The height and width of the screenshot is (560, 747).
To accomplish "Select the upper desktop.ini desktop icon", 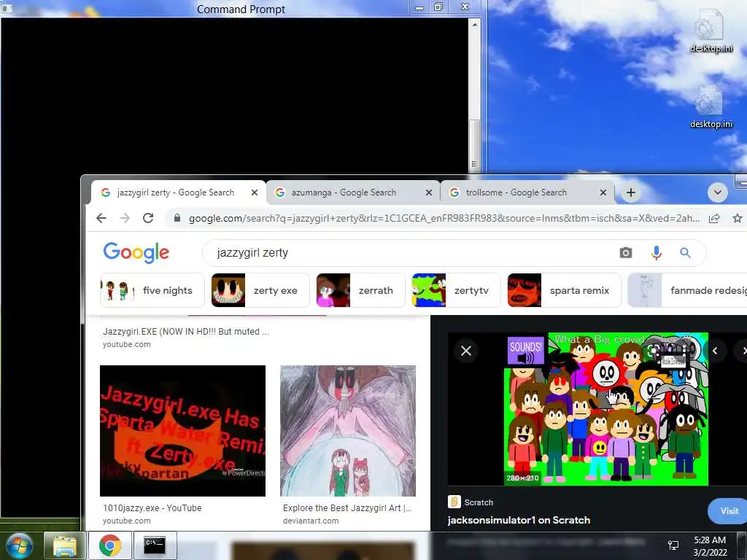I will click(711, 31).
